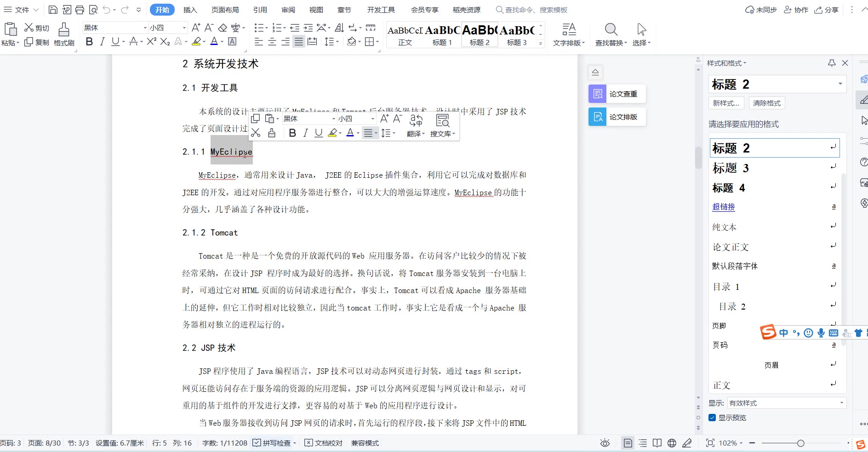The width and height of the screenshot is (868, 452).
Task: Align the paragraph left using the ribbon
Action: pyautogui.click(x=259, y=42)
